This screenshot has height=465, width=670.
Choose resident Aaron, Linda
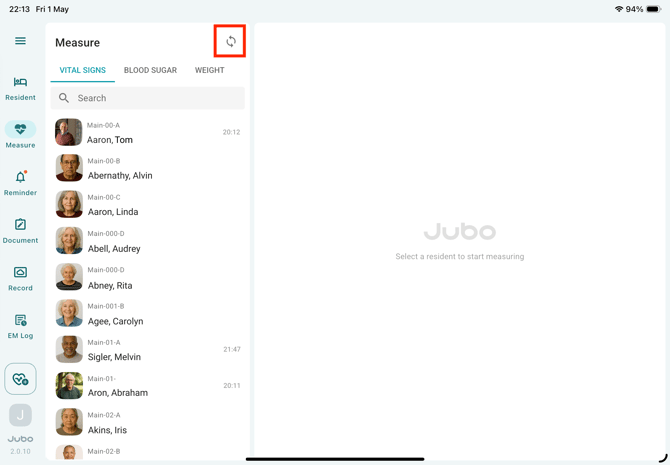[148, 205]
